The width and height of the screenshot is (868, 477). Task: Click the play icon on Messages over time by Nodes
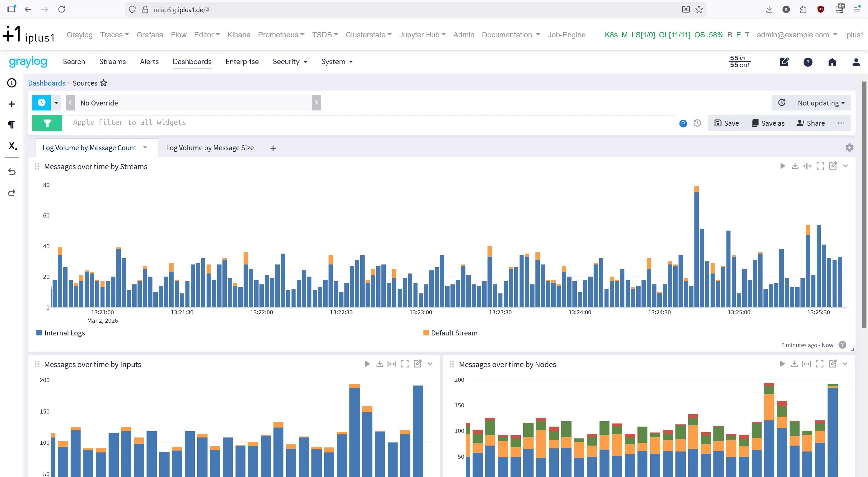782,364
